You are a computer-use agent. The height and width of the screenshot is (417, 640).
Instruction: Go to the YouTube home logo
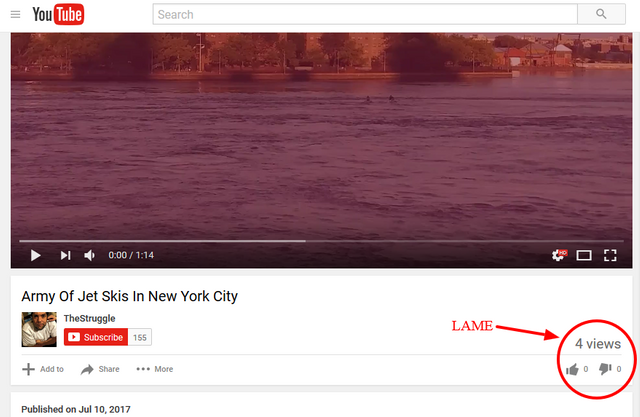click(58, 14)
